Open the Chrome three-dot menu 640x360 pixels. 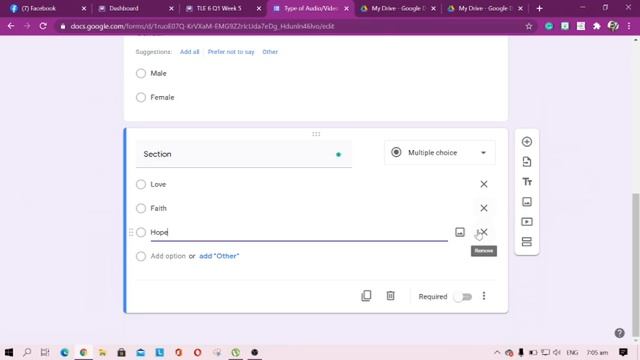coord(629,26)
